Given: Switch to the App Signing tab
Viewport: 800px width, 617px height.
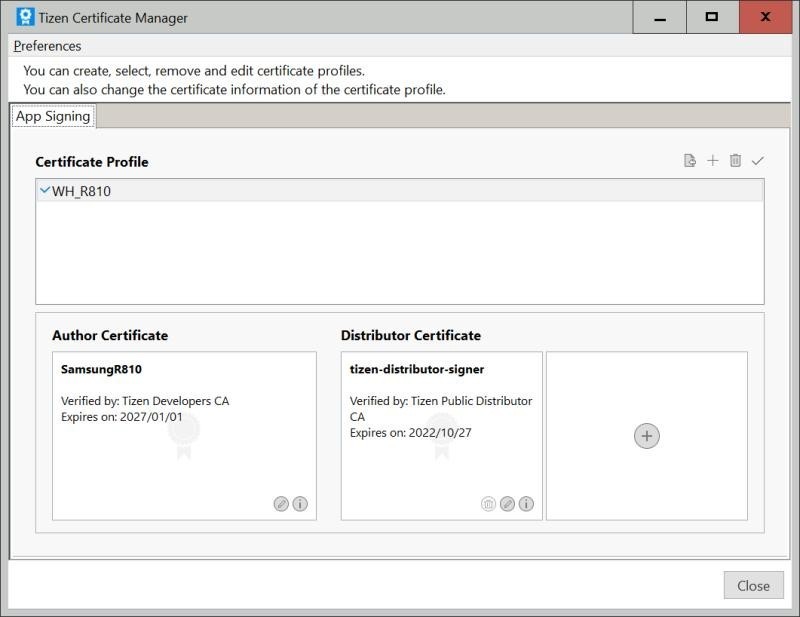Looking at the screenshot, I should 53,116.
